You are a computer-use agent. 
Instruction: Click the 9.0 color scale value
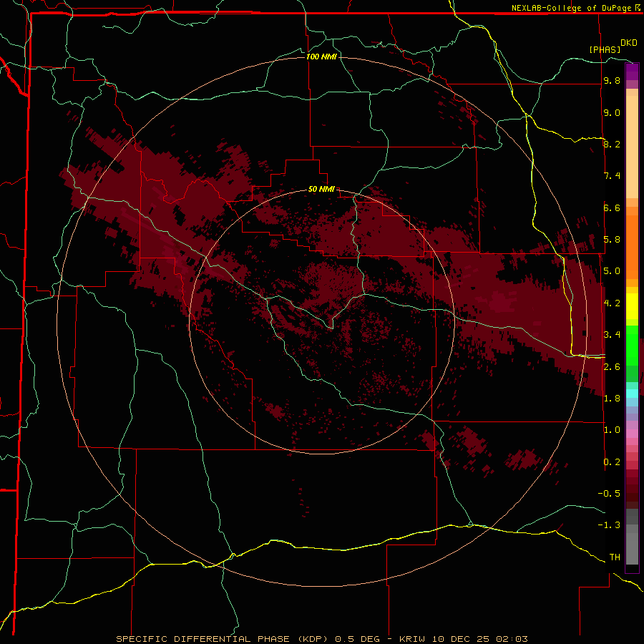pyautogui.click(x=612, y=112)
